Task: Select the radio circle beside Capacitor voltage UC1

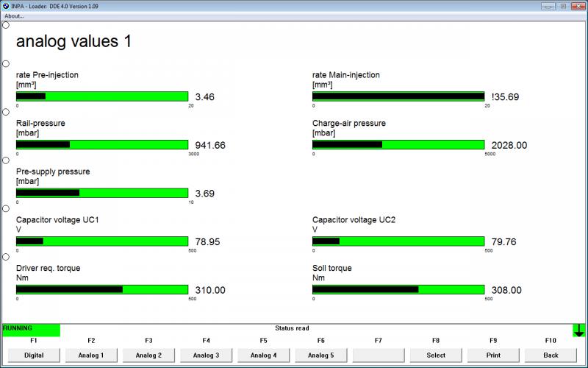Action: click(x=6, y=209)
